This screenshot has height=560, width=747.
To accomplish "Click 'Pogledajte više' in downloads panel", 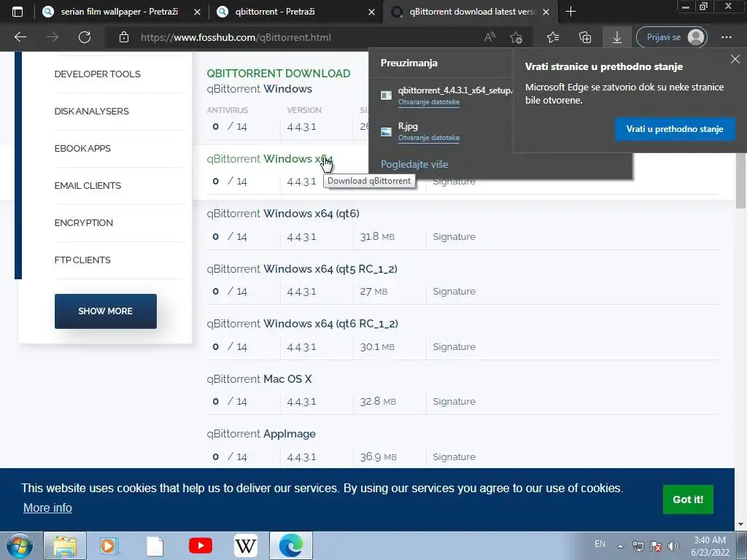I will pos(414,164).
